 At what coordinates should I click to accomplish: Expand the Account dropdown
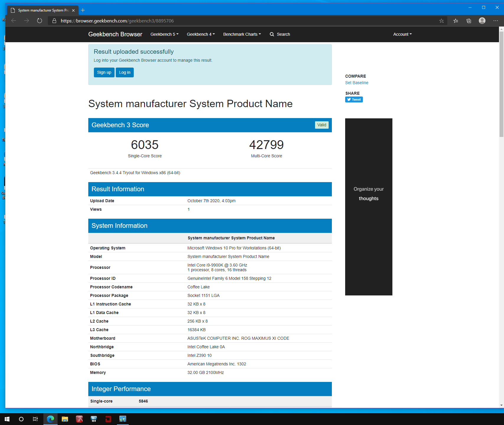[402, 34]
